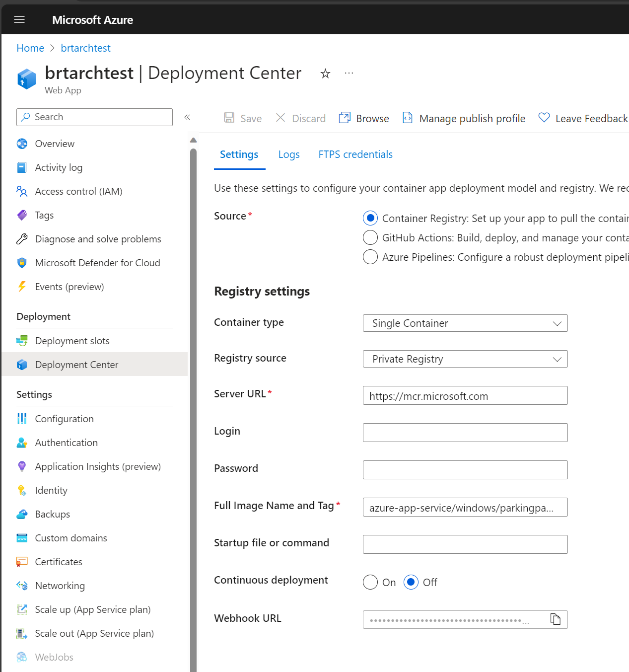
Task: Enable continuous deployment by selecting On
Action: pos(370,582)
